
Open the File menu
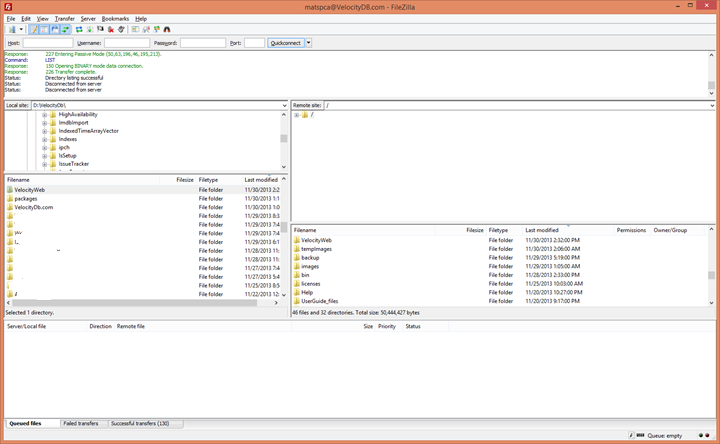click(x=11, y=19)
